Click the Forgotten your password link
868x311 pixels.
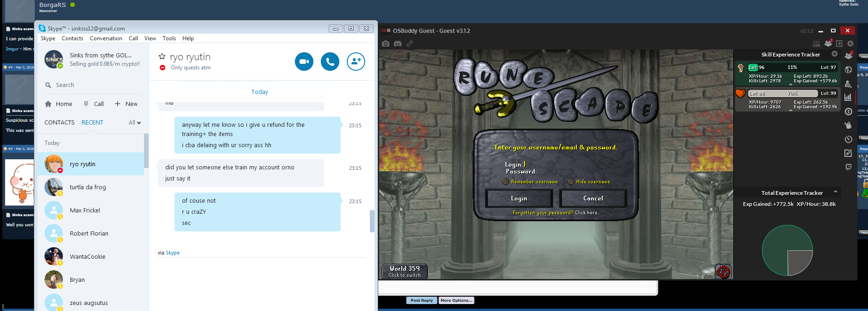pyautogui.click(x=556, y=213)
